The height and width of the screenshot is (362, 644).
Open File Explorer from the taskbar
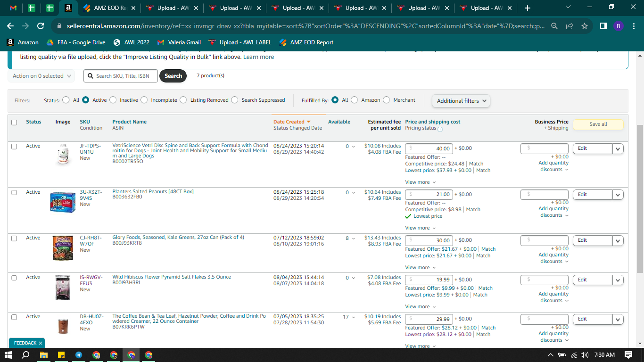(43, 355)
